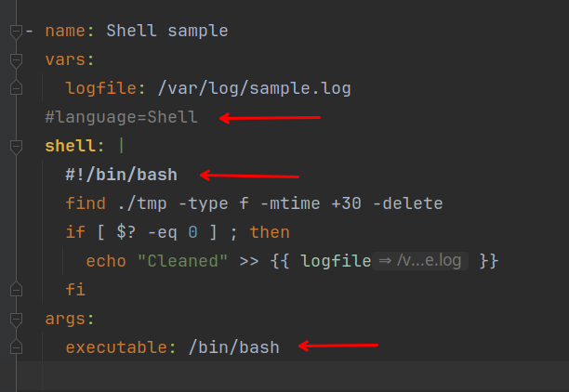Click the '-delete' option text
The width and height of the screenshot is (569, 392).
pos(408,203)
